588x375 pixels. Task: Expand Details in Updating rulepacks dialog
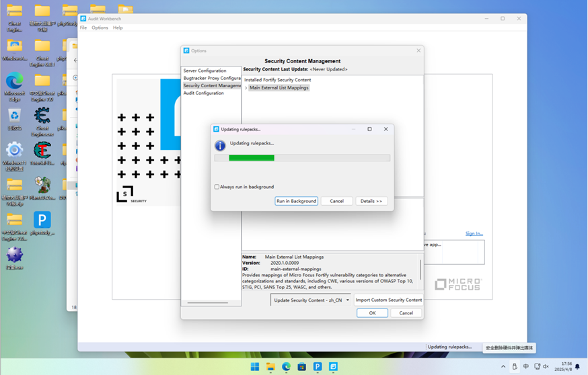pos(371,201)
